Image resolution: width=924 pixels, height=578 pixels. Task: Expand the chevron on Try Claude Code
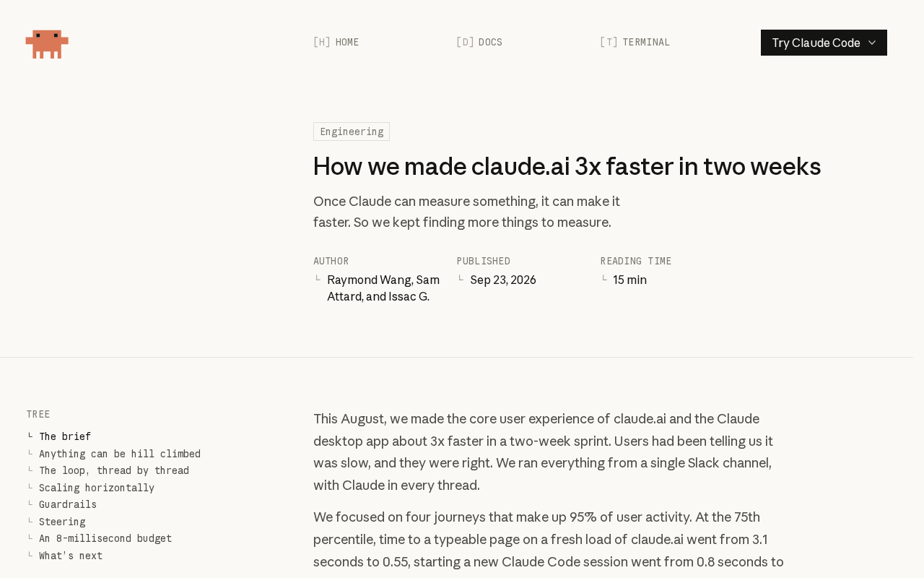(x=872, y=43)
